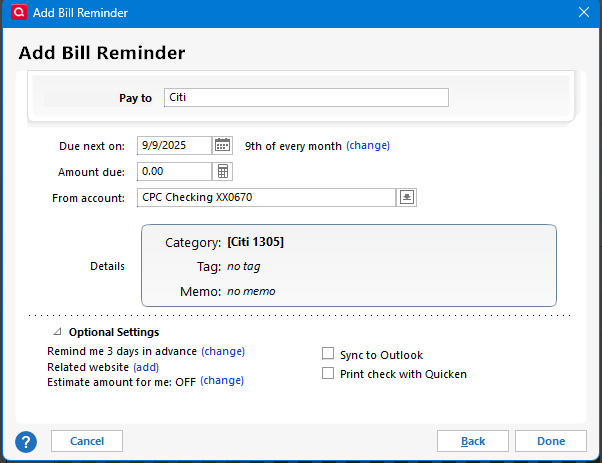The image size is (602, 463).
Task: Change the remind me days in advance
Action: (x=223, y=351)
